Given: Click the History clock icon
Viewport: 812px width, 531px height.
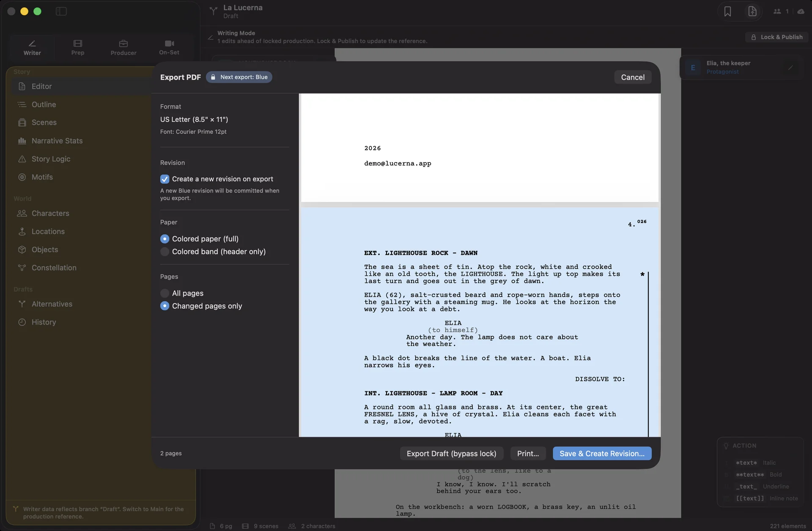Looking at the screenshot, I should click(x=22, y=322).
